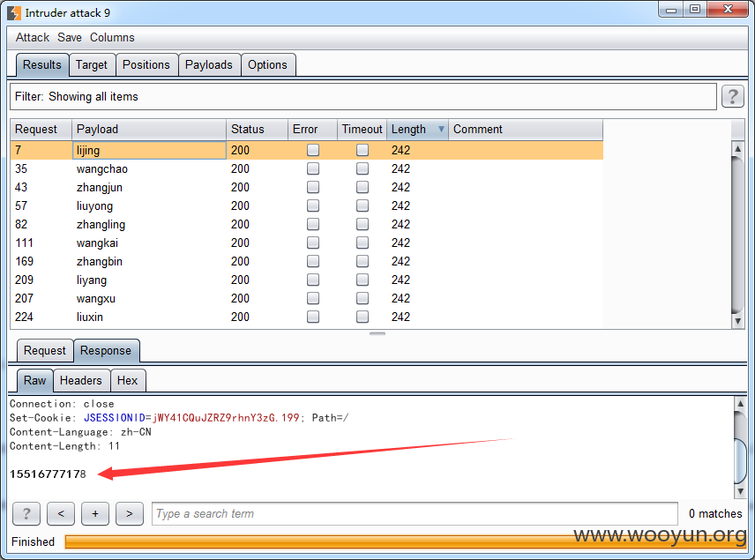Screen dimensions: 755x560
Task: Sort results by Comment column header
Action: tap(526, 129)
